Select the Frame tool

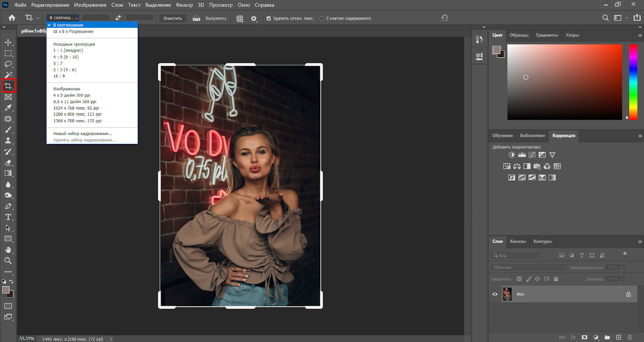[x=8, y=97]
